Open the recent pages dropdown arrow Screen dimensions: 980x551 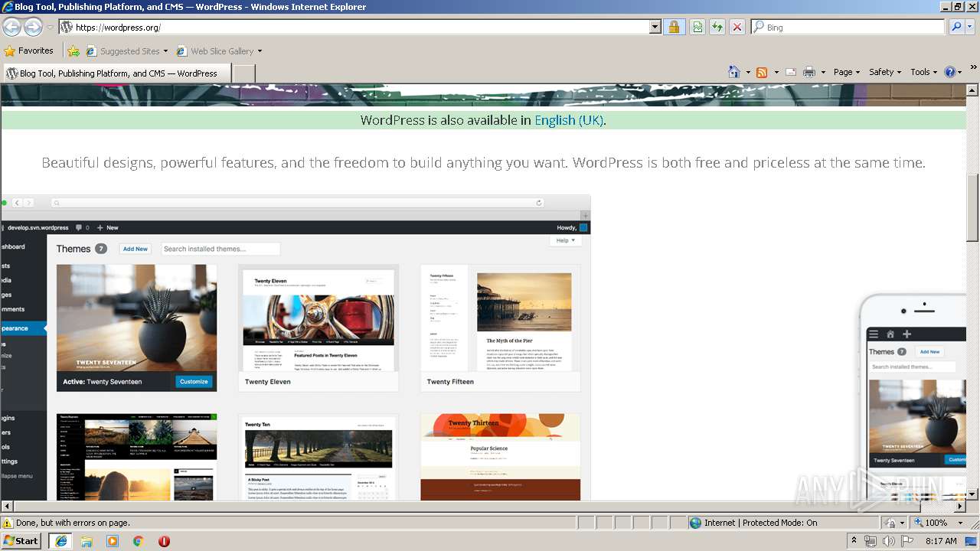tap(50, 28)
